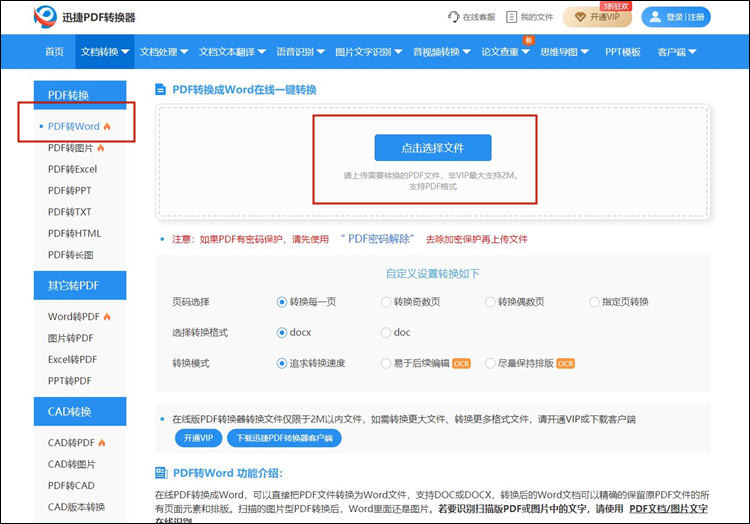
Task: Expand 论文查重 dropdown menu
Action: [505, 52]
